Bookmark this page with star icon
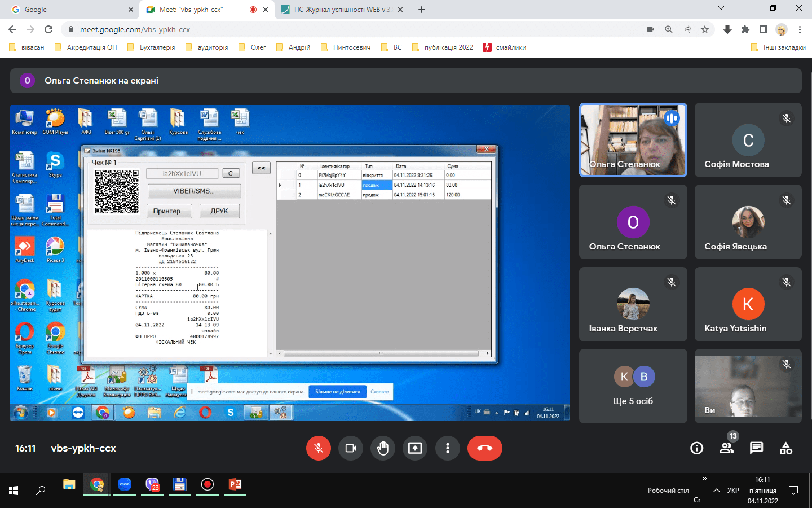The image size is (812, 508). click(x=705, y=29)
